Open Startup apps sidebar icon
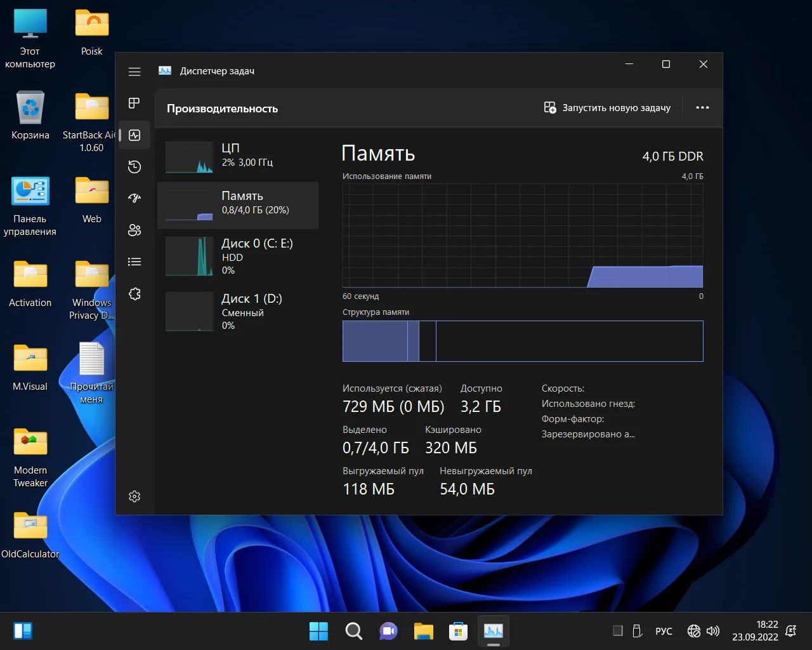 [134, 198]
